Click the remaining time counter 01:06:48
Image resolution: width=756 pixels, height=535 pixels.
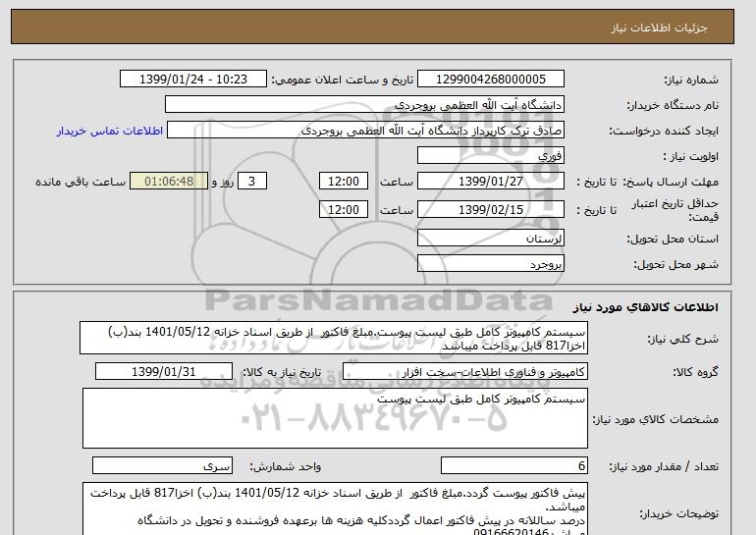tap(169, 182)
